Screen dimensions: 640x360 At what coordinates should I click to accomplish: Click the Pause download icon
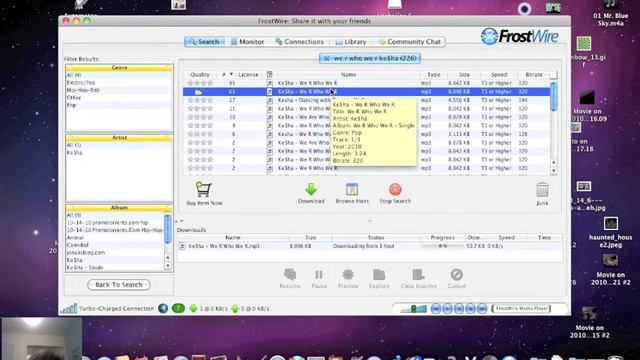(x=319, y=275)
